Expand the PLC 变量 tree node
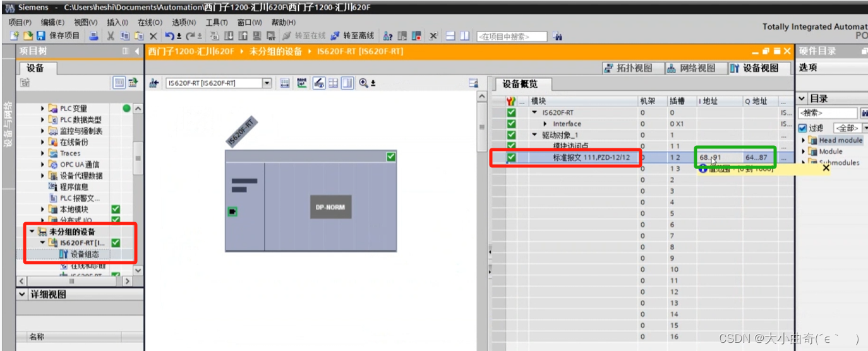This screenshot has height=351, width=868. click(x=43, y=109)
